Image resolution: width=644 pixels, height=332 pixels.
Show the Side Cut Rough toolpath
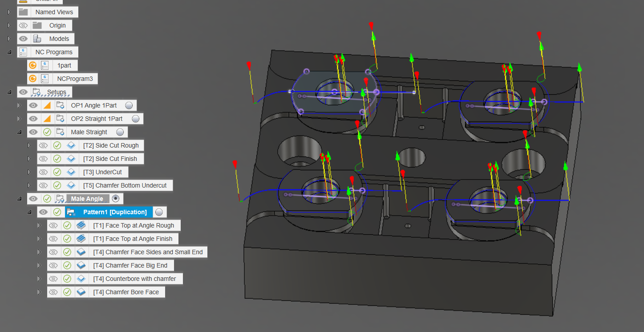43,145
